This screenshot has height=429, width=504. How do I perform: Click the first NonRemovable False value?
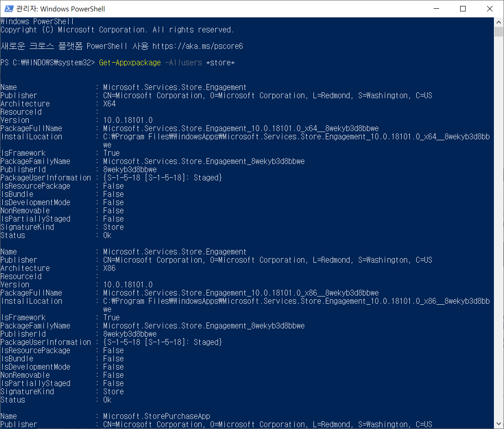113,211
